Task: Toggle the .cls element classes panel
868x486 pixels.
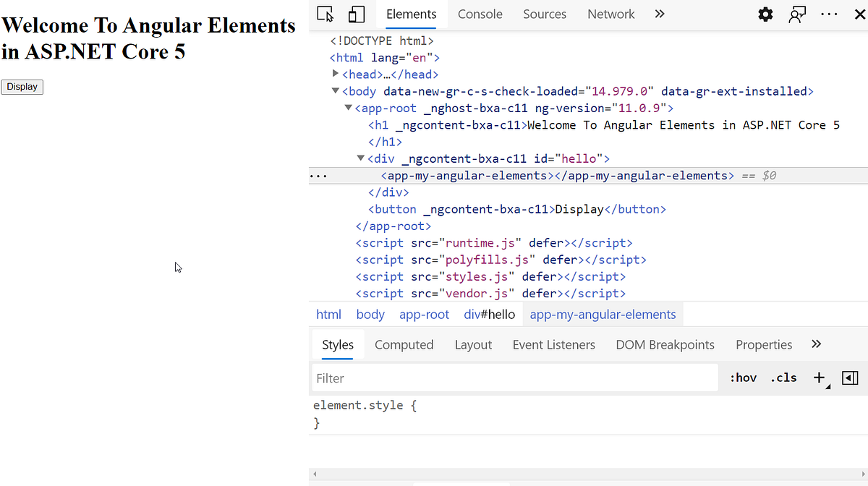Action: 783,378
